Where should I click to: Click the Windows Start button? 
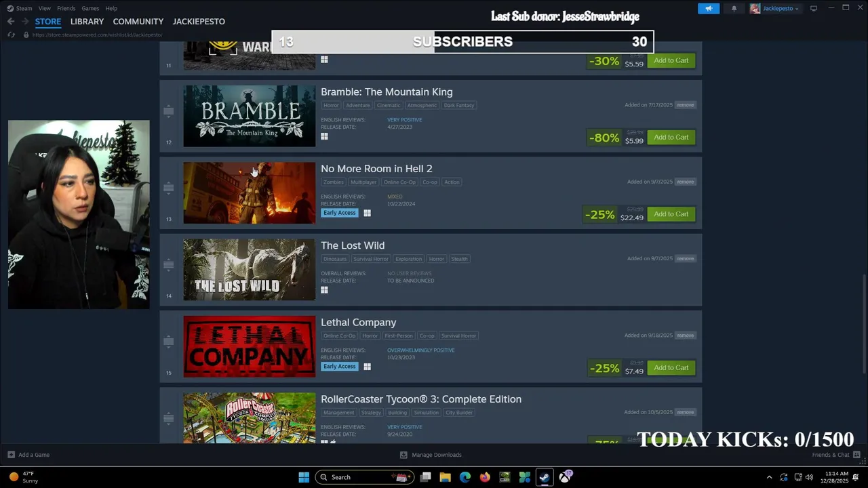coord(304,477)
